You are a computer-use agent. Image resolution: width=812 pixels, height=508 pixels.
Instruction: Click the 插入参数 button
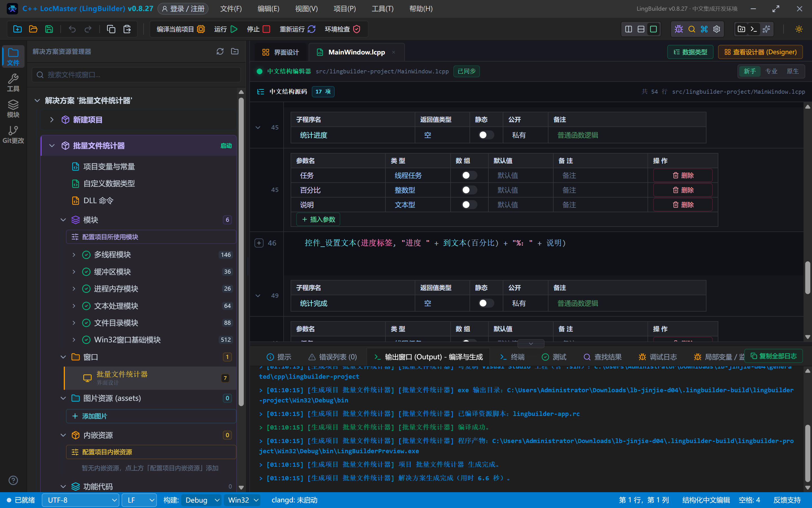(318, 219)
